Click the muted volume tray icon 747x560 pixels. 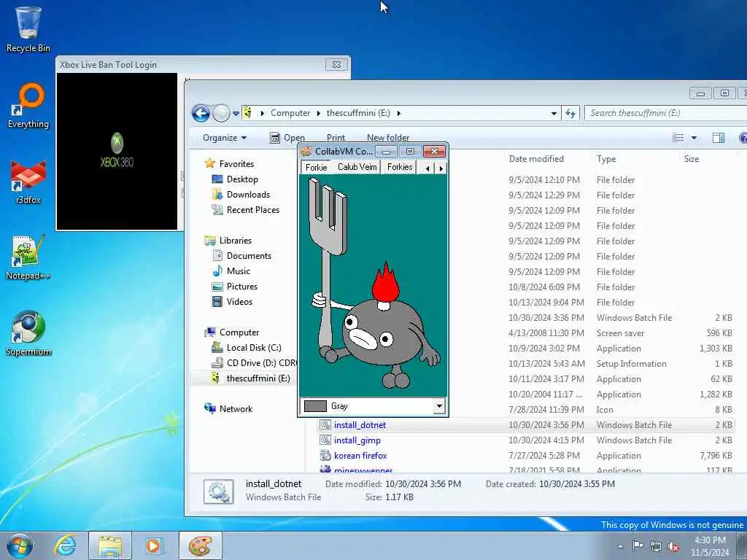[673, 546]
